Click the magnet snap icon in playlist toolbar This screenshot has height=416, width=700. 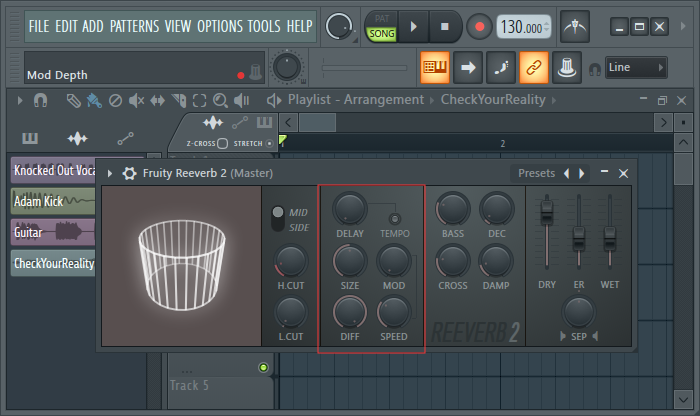pos(41,100)
